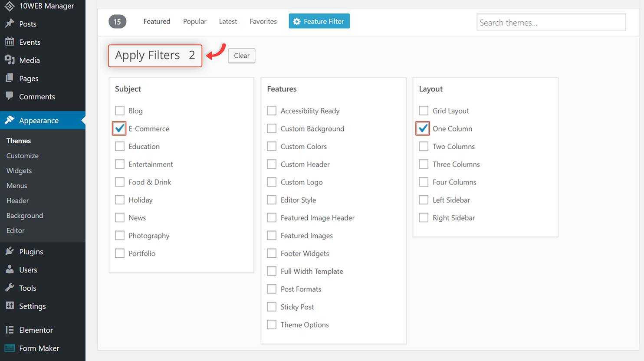Click the Settings sliders icon
The width and height of the screenshot is (644, 361).
coord(10,306)
